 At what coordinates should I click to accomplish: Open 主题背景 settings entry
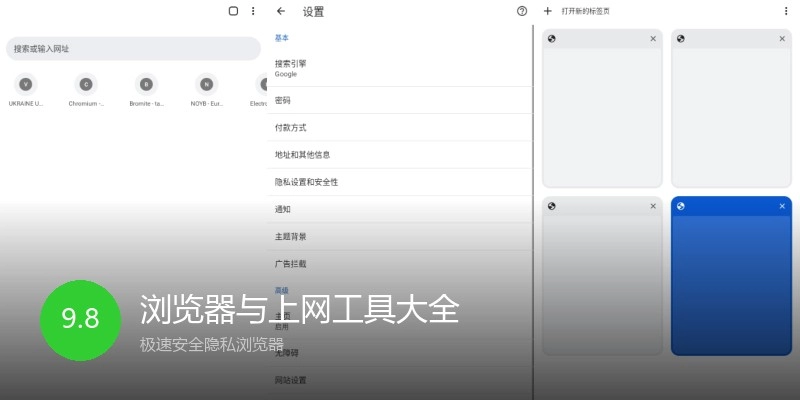399,237
